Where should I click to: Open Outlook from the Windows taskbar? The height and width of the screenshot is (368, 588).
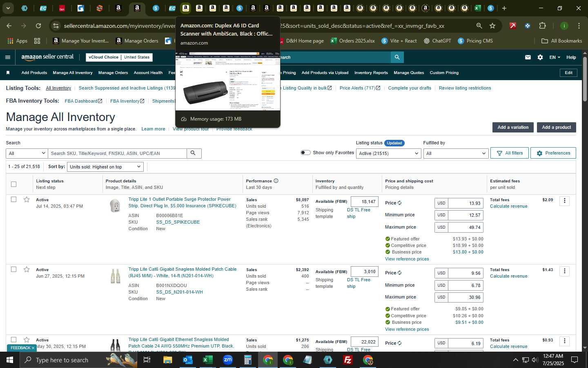187,360
